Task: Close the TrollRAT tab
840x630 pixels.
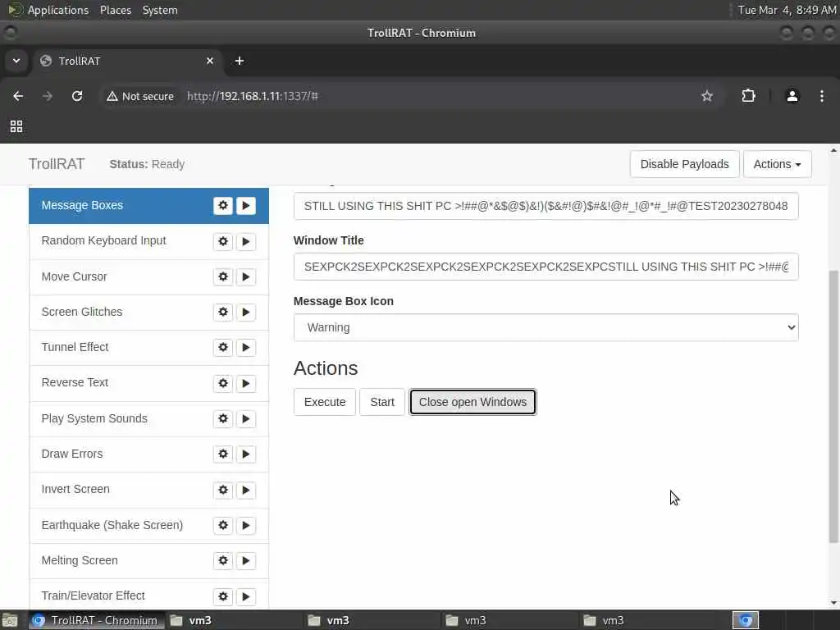Action: coord(210,61)
